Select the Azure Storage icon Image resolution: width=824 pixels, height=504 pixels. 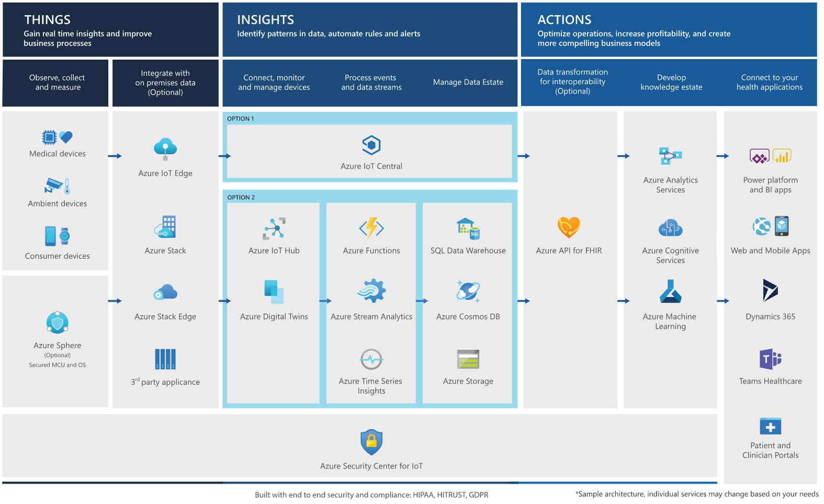468,359
